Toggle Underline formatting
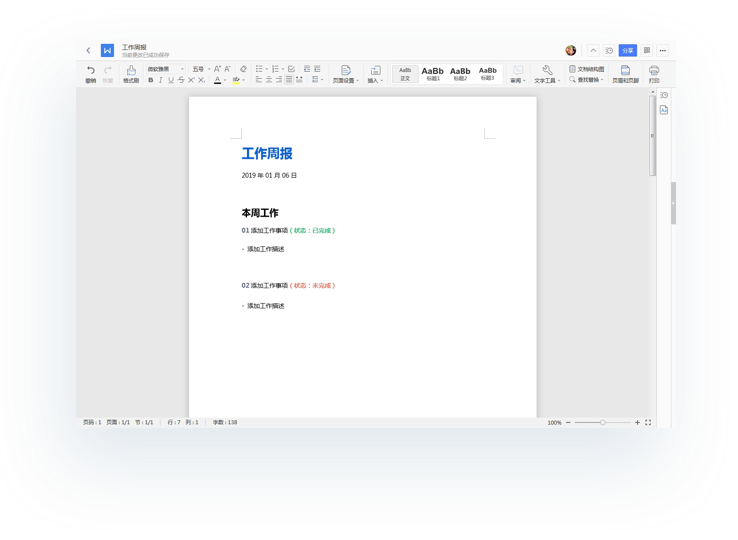 pos(170,80)
